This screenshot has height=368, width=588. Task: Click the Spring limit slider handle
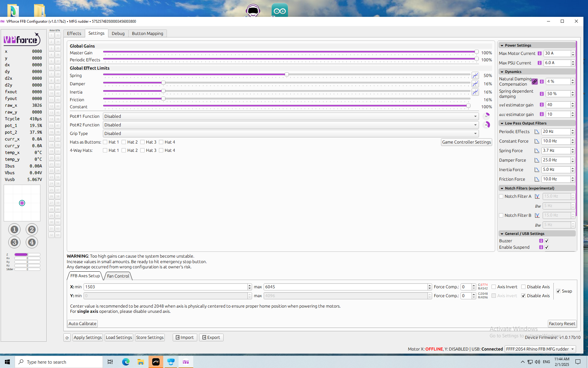(x=287, y=75)
